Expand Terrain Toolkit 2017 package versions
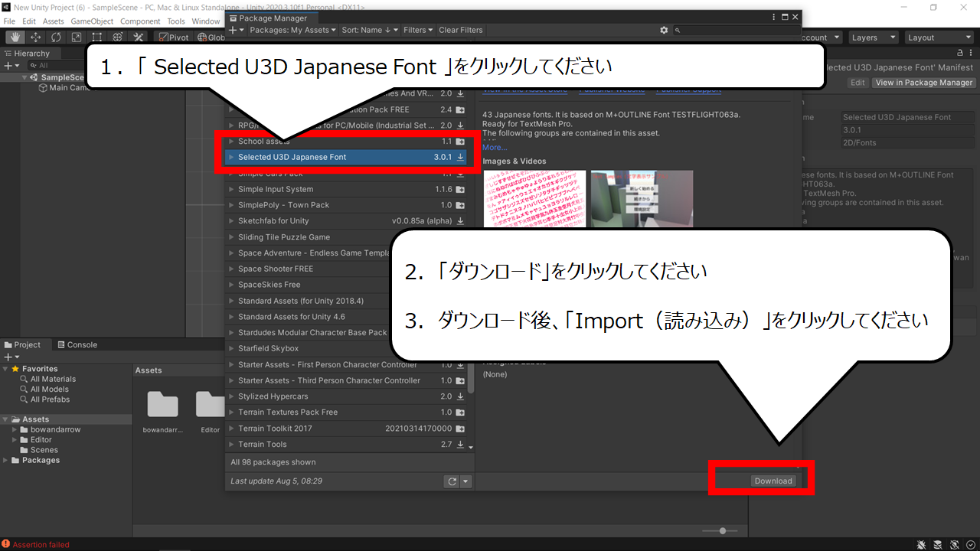980x551 pixels. pyautogui.click(x=232, y=429)
